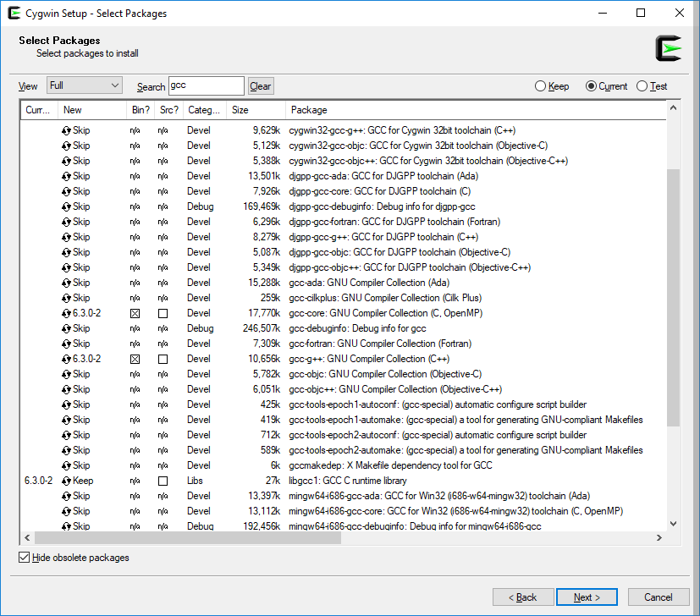Image resolution: width=700 pixels, height=616 pixels.
Task: Open the View dropdown showing Full
Action: 84,85
